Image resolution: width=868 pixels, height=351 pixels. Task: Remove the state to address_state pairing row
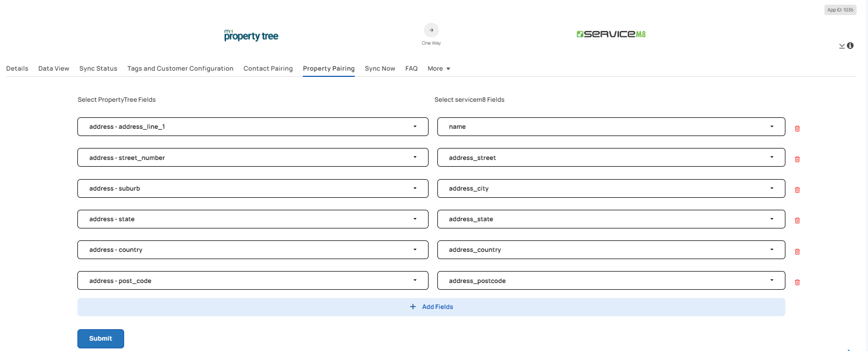tap(797, 220)
